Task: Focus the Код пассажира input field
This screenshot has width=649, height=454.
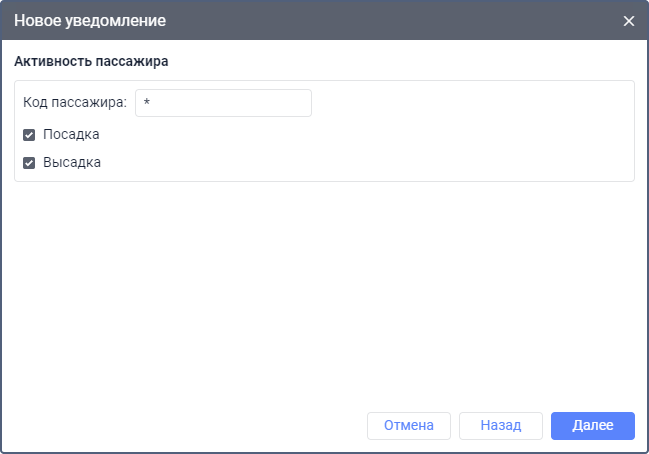Action: (223, 103)
